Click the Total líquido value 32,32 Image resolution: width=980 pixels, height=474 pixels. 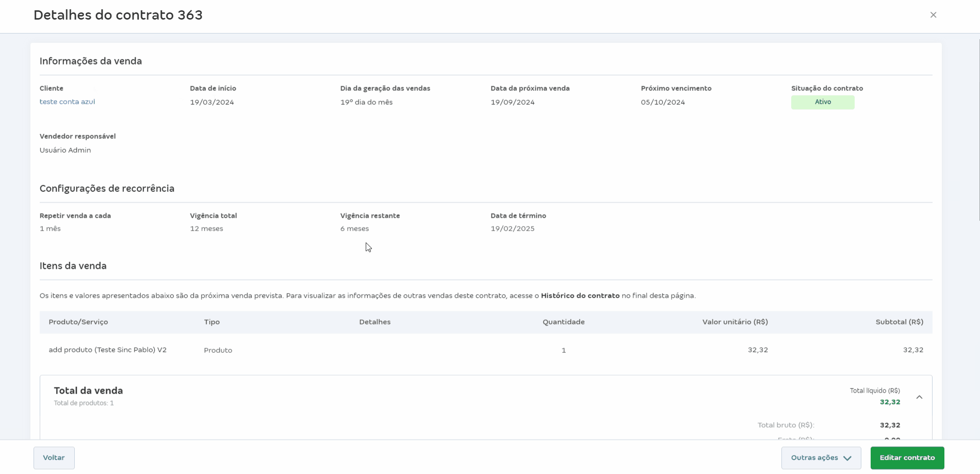coord(890,402)
